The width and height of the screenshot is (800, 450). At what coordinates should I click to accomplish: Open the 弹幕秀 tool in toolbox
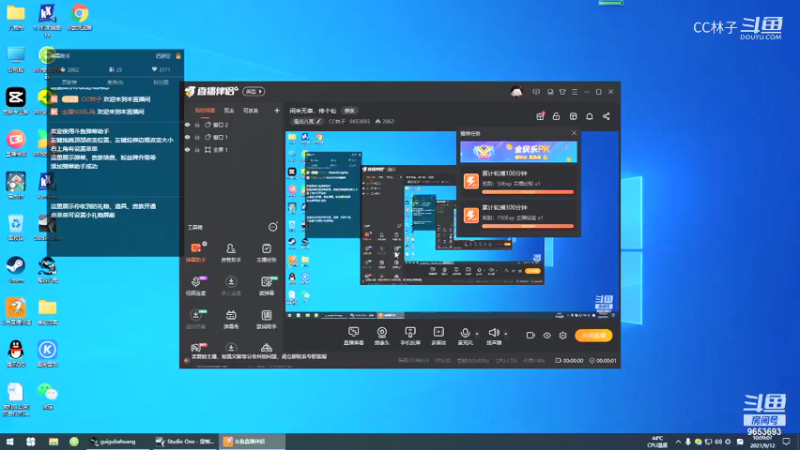231,319
